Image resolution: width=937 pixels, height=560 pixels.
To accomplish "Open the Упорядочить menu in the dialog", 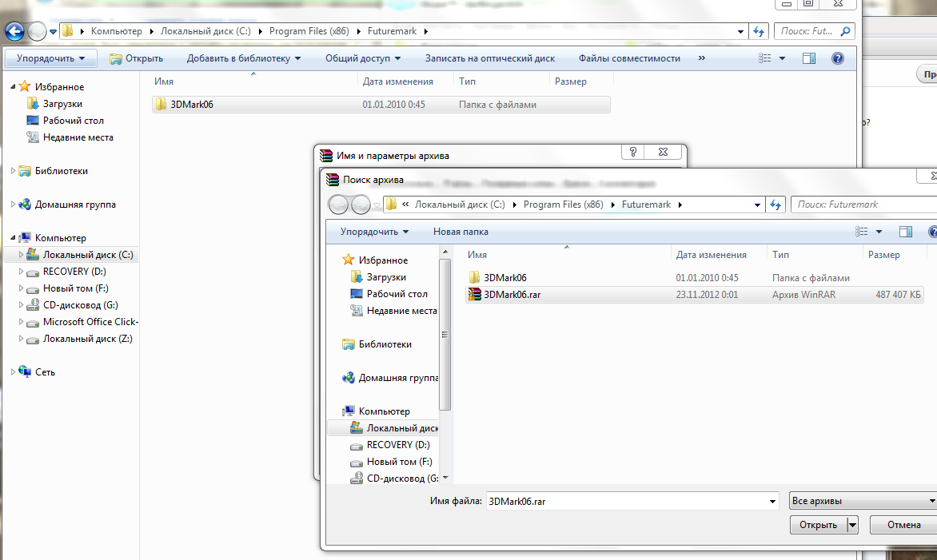I will point(375,232).
